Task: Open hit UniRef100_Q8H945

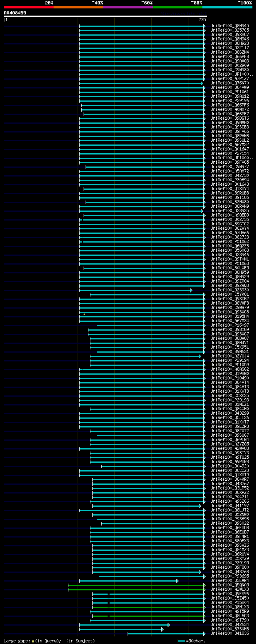Action: (x=230, y=26)
